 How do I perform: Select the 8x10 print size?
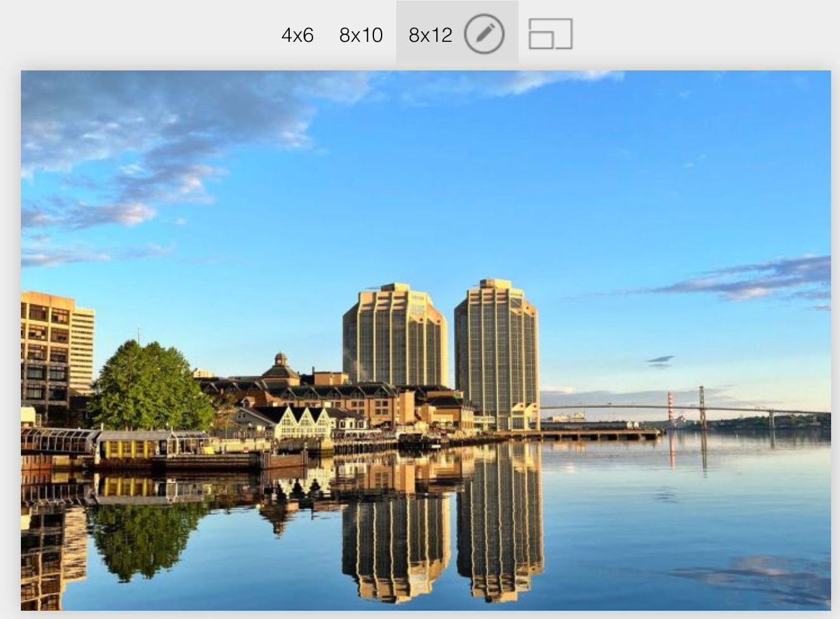pos(361,35)
